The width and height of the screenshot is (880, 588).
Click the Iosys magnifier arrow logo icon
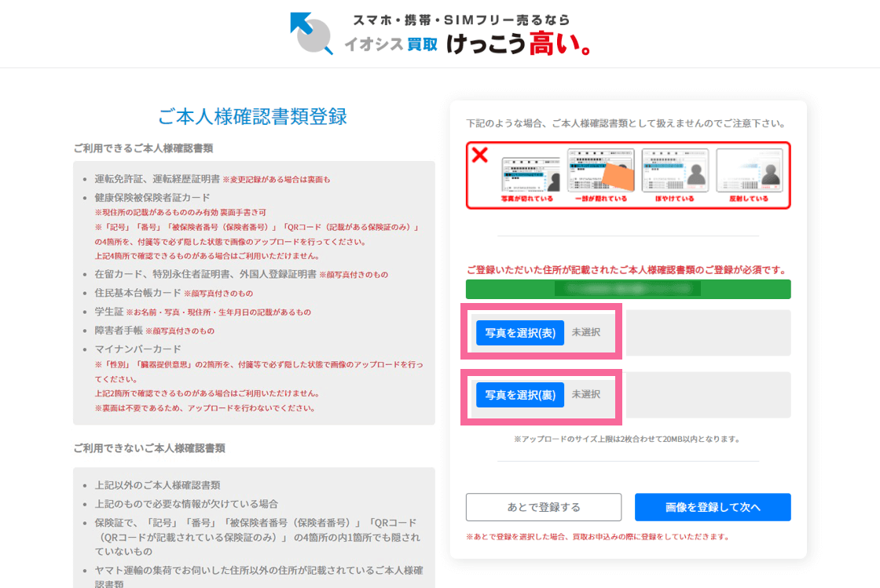[312, 33]
